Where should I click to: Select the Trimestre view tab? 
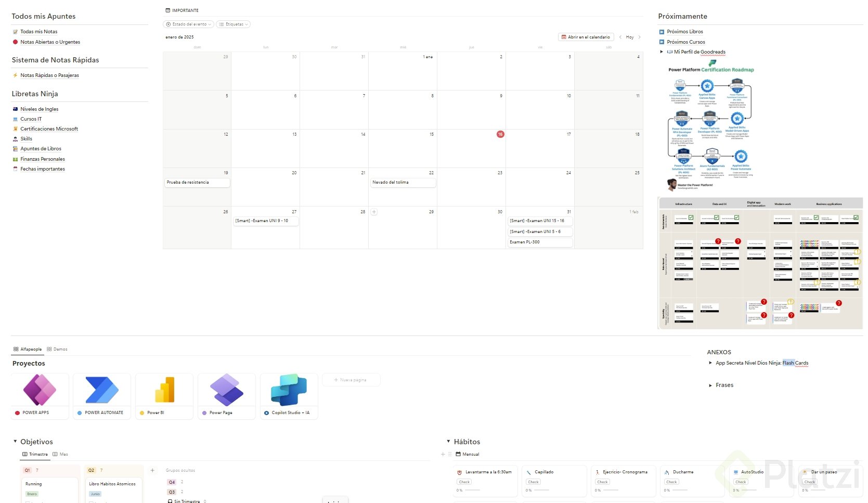(35, 454)
